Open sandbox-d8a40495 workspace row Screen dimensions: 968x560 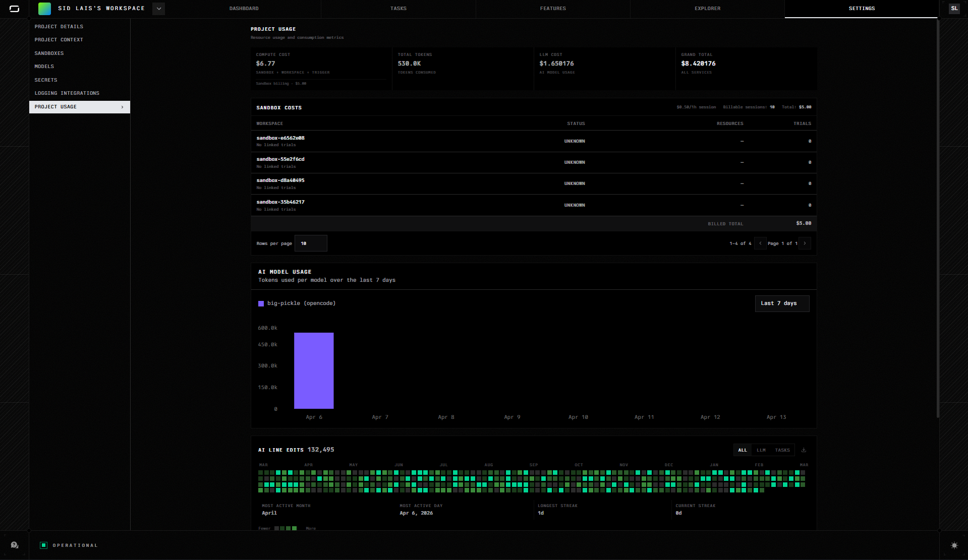(x=534, y=183)
